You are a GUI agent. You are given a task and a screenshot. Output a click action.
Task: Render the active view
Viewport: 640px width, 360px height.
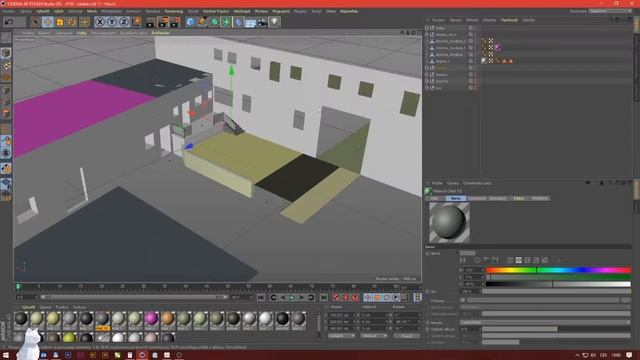tap(151, 22)
